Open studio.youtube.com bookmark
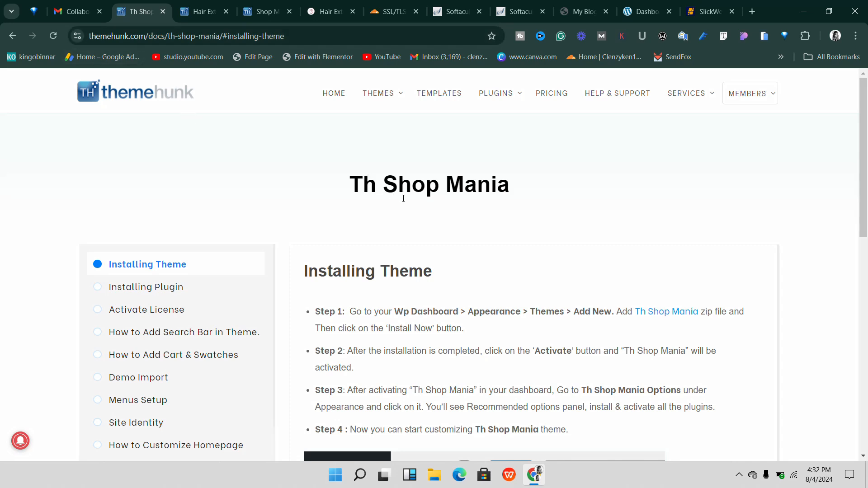This screenshot has height=488, width=868. (x=188, y=57)
